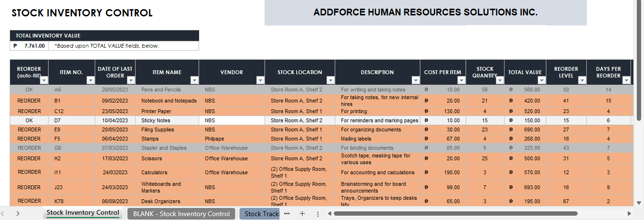The image size is (644, 220).
Task: Select the Sticky Notes cell
Action: coord(167,120)
